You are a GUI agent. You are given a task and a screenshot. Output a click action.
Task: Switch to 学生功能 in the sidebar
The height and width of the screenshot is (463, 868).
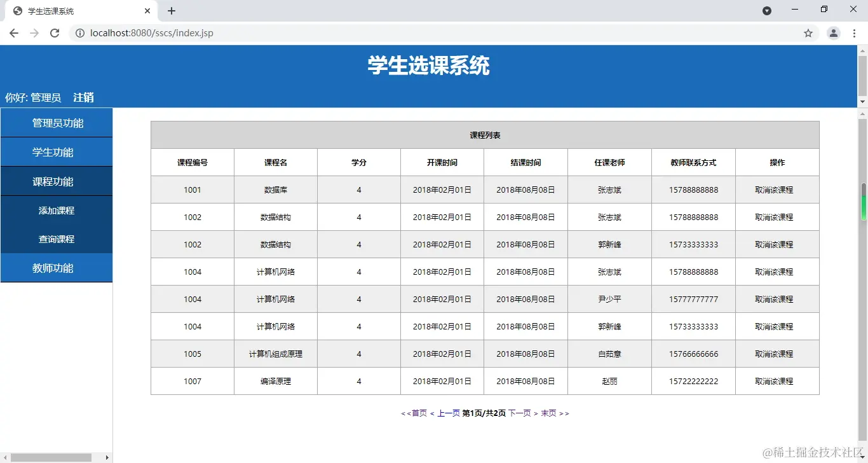(x=56, y=152)
